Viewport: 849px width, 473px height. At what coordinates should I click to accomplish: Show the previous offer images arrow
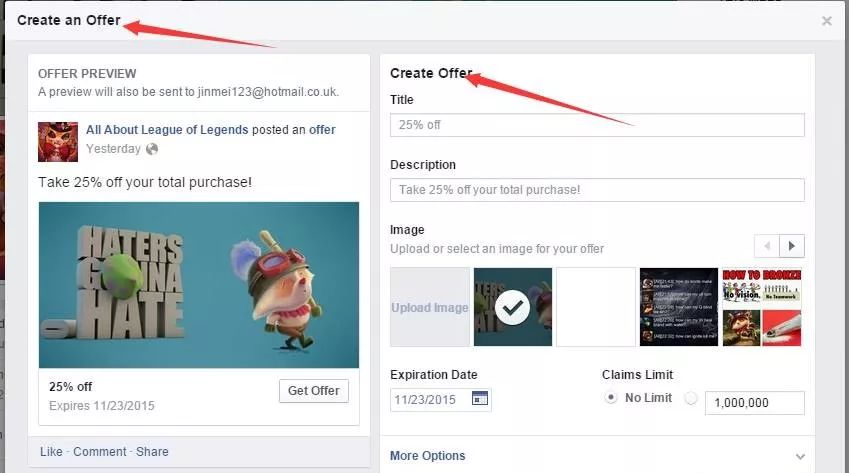tap(767, 246)
